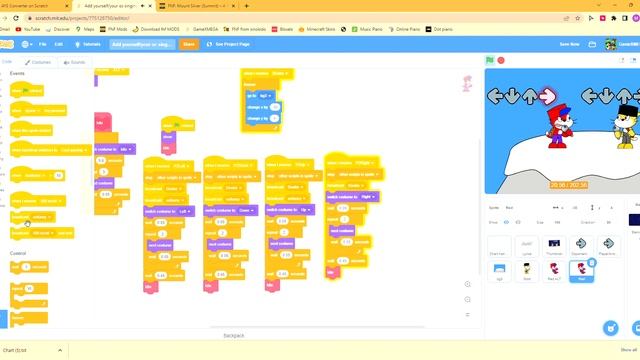Close the 'Add yourself' browser tab
This screenshot has height=360, width=640.
(150, 6)
